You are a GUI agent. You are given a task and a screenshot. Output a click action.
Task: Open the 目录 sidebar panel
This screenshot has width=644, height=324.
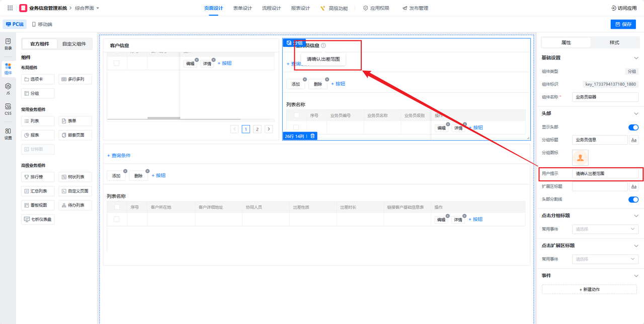click(8, 44)
